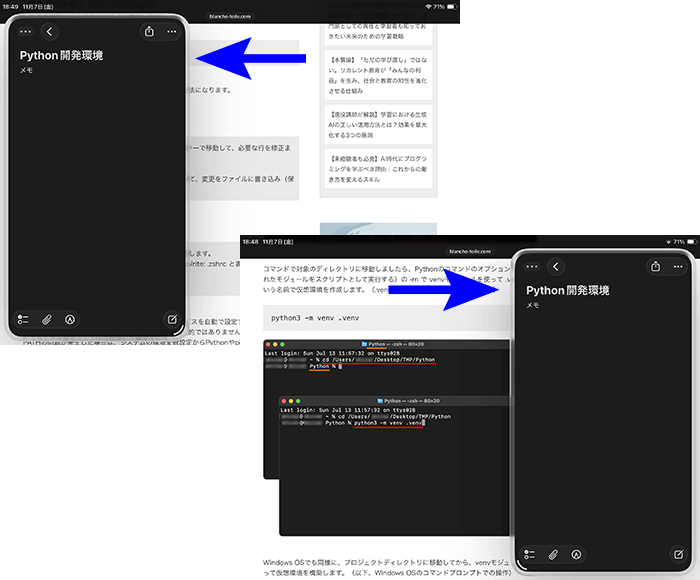The height and width of the screenshot is (580, 700).
Task: Tap checklist icon in the 18:48 screenshot's note
Action: (529, 555)
